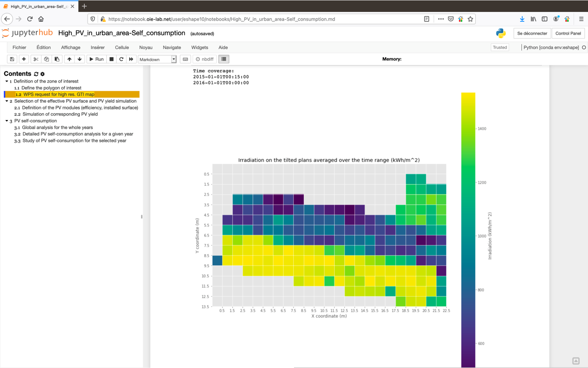Open the Widgets menu
The image size is (588, 368).
(x=199, y=47)
